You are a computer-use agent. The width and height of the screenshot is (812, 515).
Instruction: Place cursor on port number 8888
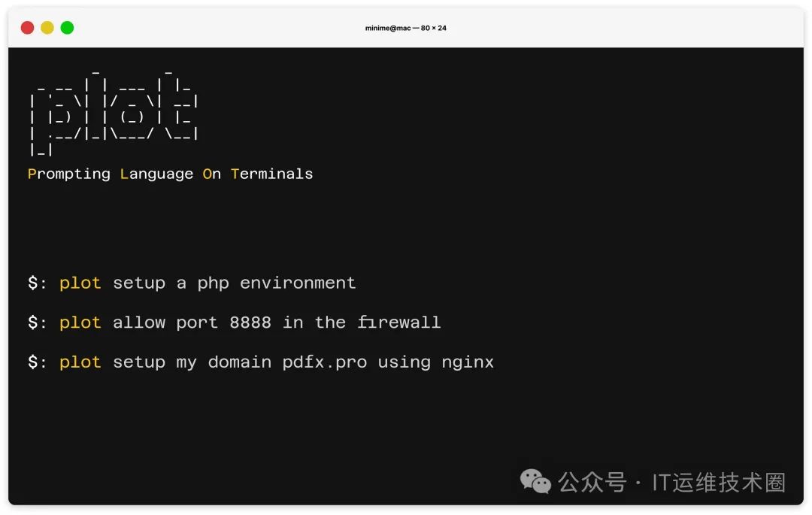[x=250, y=323]
